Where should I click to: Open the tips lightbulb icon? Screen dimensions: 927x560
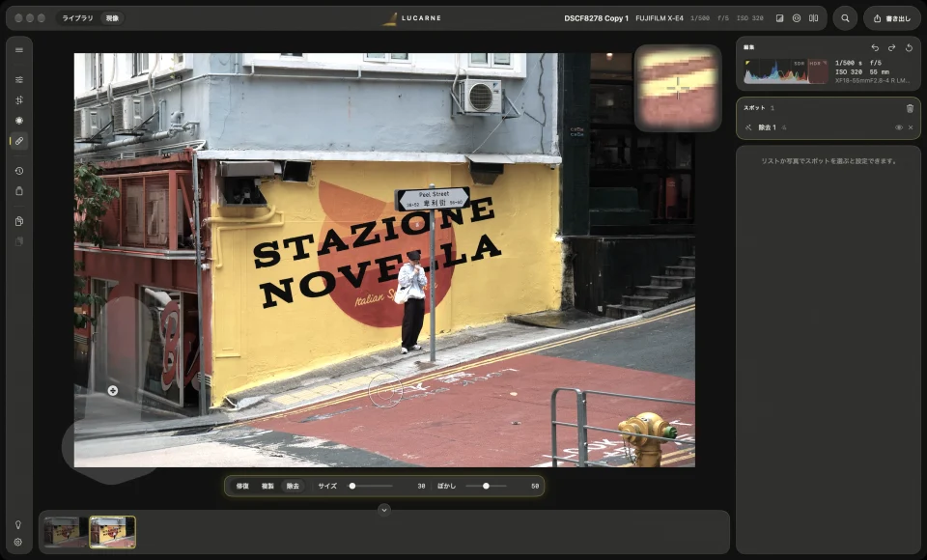tap(18, 524)
